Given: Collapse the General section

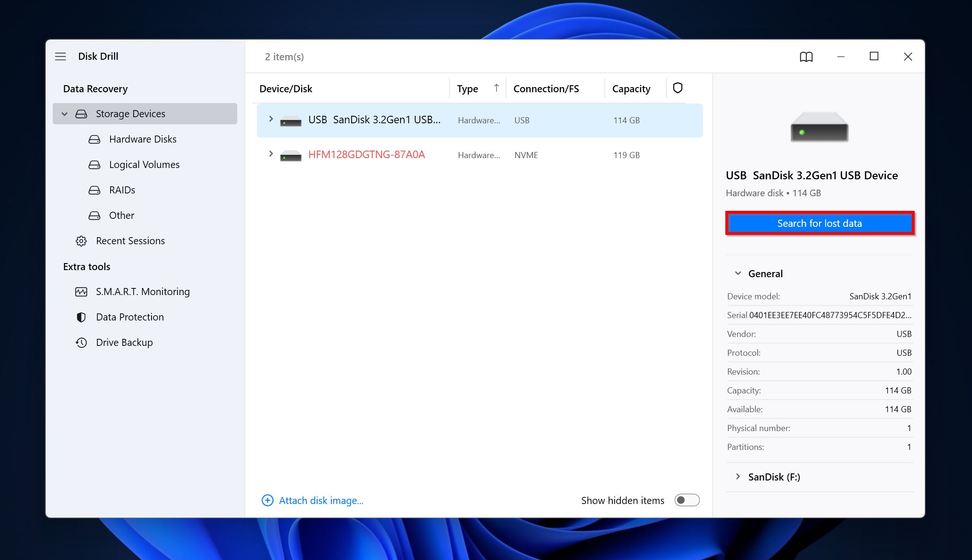Looking at the screenshot, I should [738, 273].
